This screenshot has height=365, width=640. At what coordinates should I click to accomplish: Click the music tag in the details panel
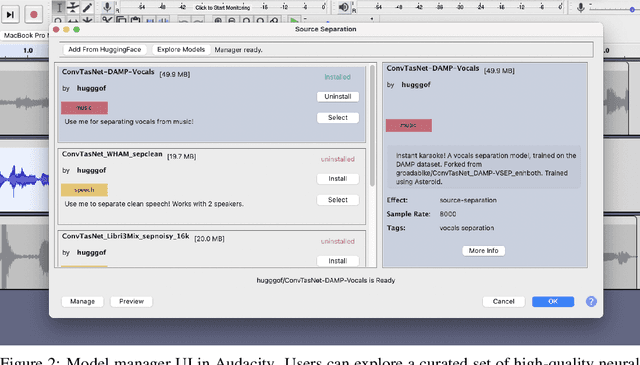click(x=409, y=125)
